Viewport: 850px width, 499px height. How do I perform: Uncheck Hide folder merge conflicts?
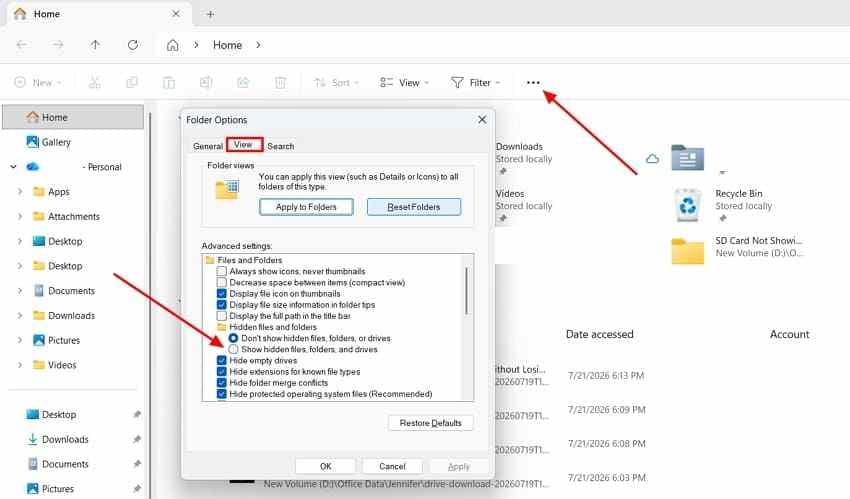click(x=222, y=383)
